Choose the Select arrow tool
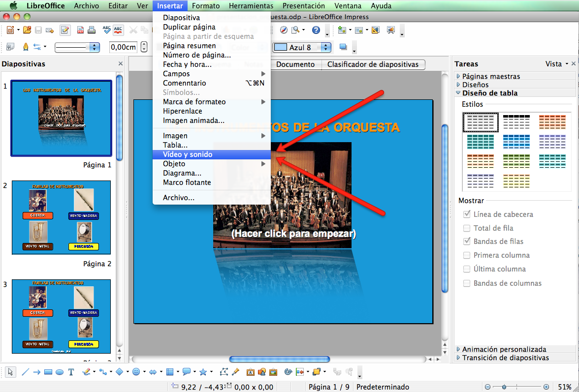 10,372
